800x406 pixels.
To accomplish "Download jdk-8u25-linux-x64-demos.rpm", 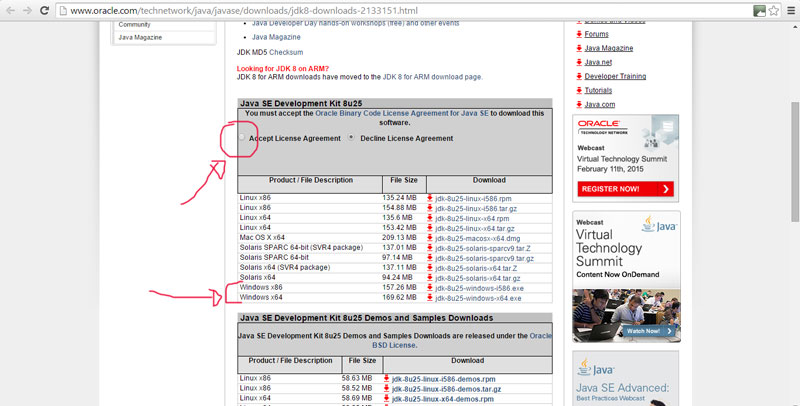I will [x=442, y=399].
